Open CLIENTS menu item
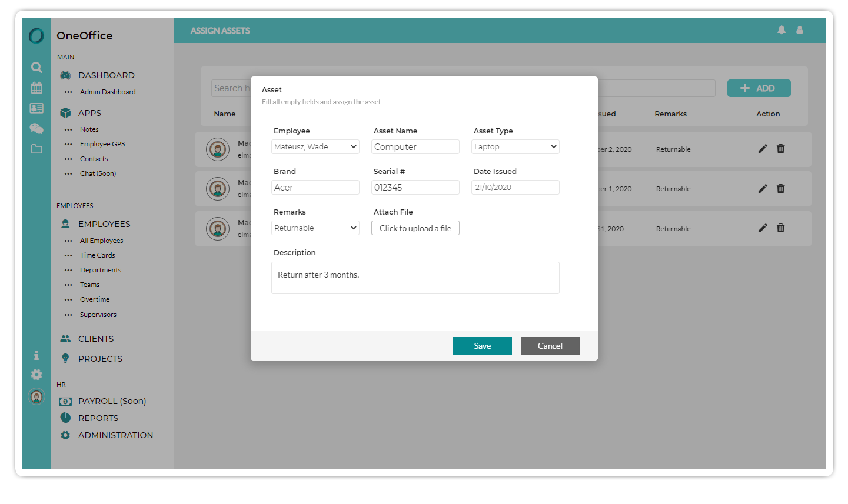This screenshot has height=504, width=848. point(96,339)
